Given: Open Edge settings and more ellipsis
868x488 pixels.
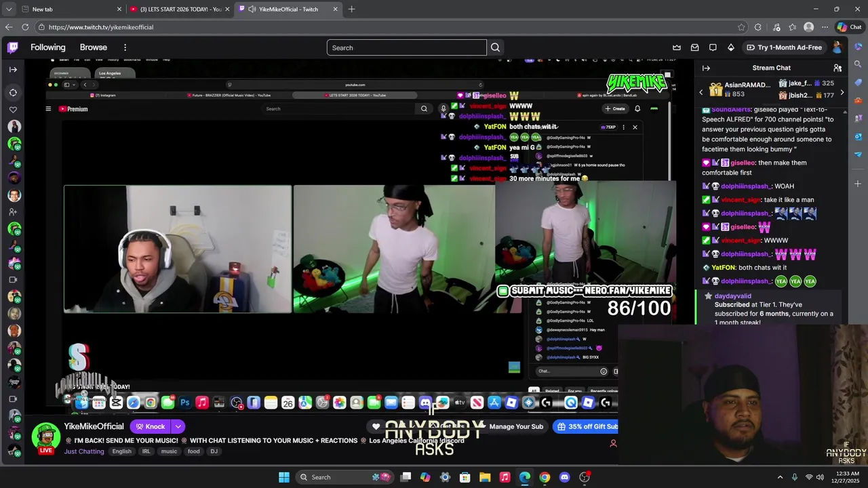Looking at the screenshot, I should point(825,27).
